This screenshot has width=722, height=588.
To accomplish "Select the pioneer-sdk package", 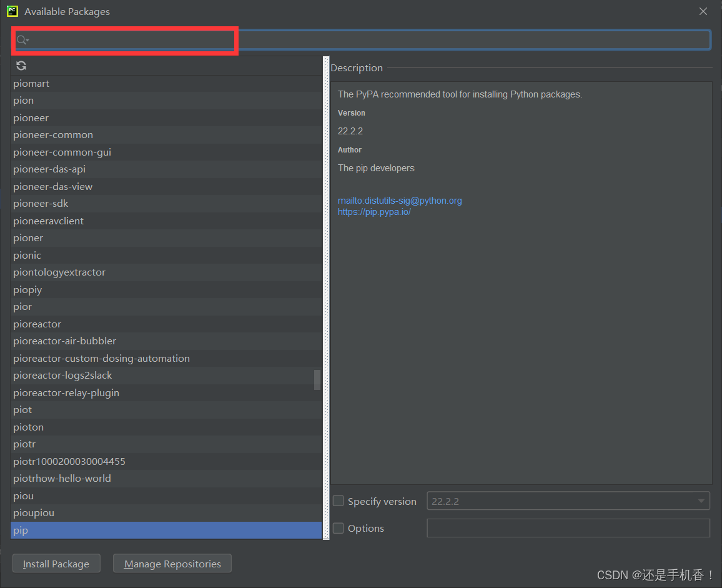I will click(166, 204).
